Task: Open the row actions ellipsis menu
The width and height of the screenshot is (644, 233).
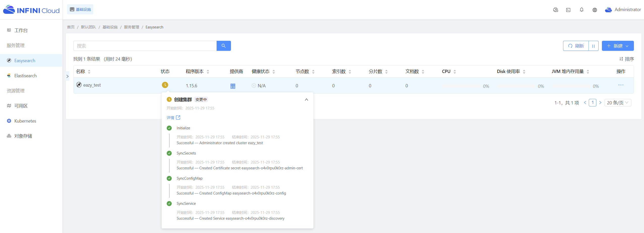Action: pyautogui.click(x=621, y=85)
